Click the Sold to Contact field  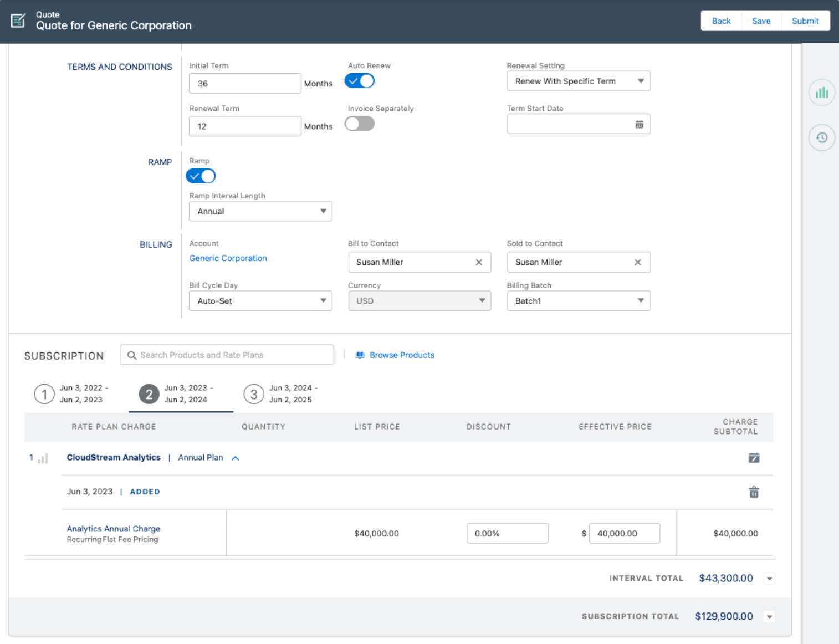tap(579, 262)
